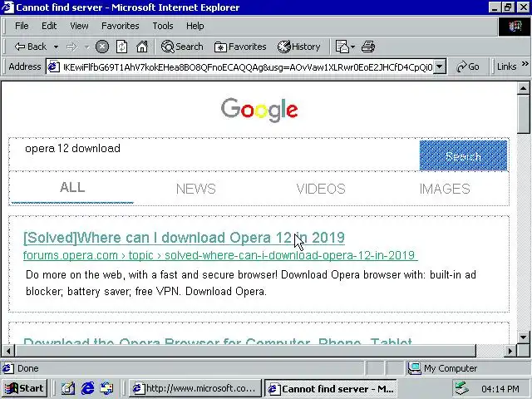532x399 pixels.
Task: Open the View menu
Action: (79, 26)
